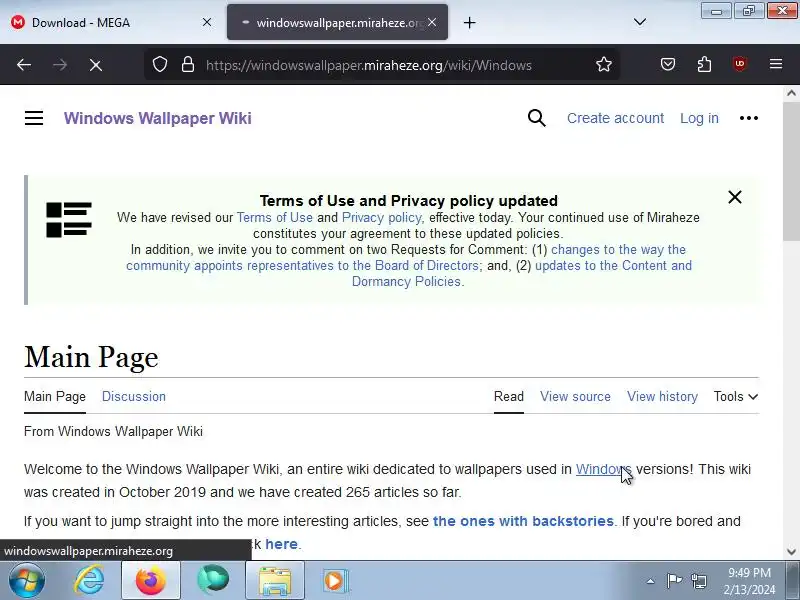Image resolution: width=800 pixels, height=600 pixels.
Task: Expand the Tools dropdown
Action: click(x=736, y=396)
